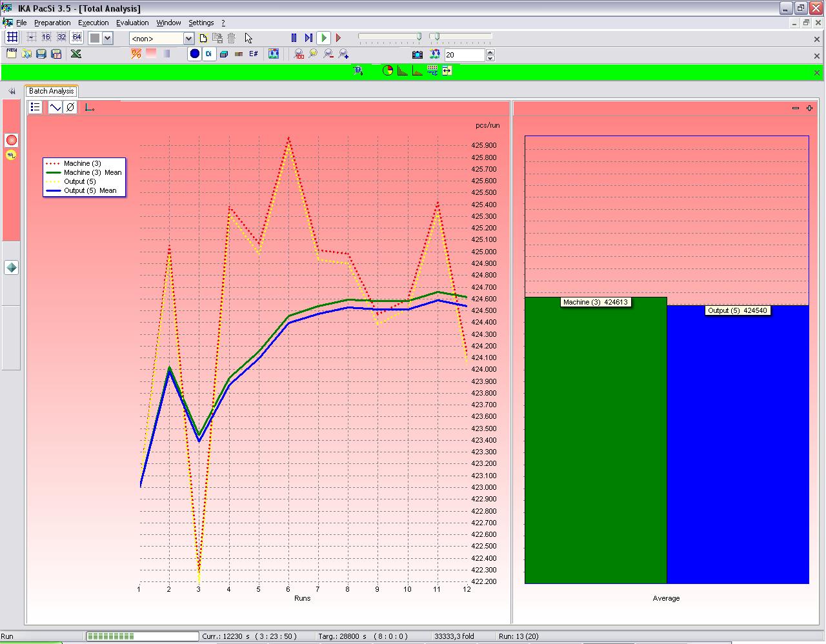The width and height of the screenshot is (826, 644).
Task: Toggle the percent display icon
Action: pos(136,54)
